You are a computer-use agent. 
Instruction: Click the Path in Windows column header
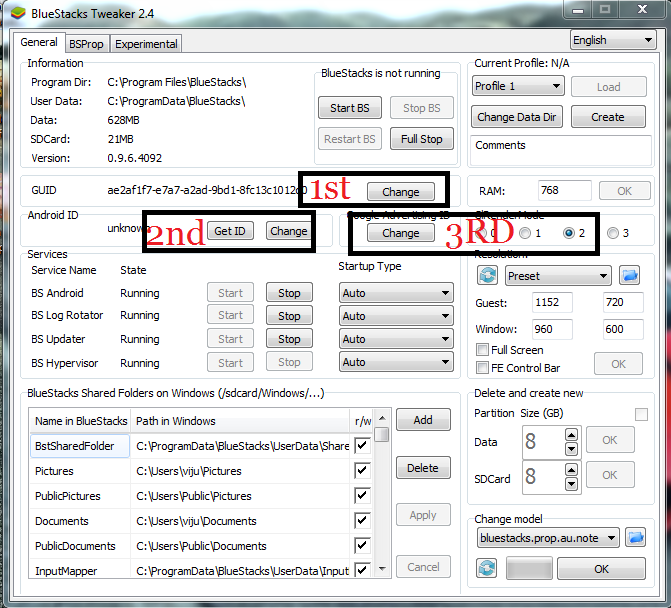click(x=240, y=421)
